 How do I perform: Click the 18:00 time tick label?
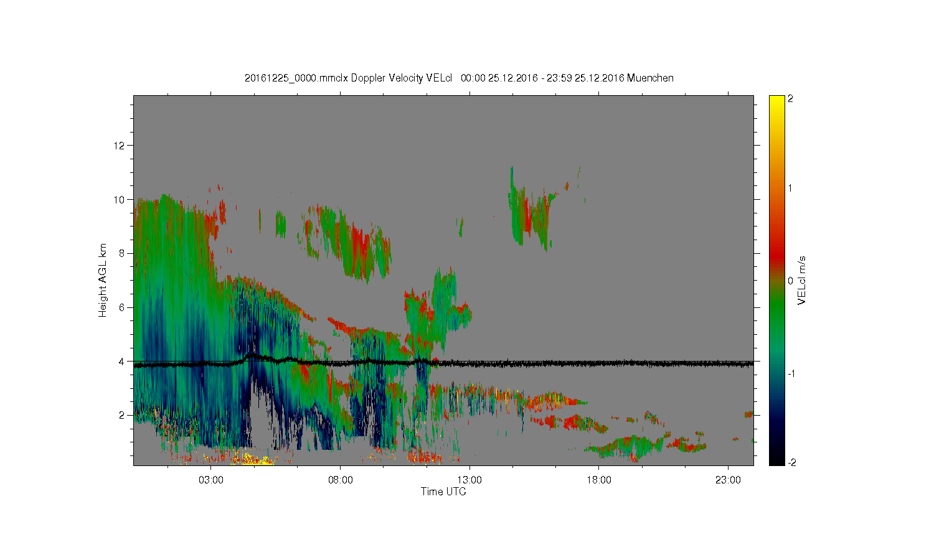[x=599, y=480]
